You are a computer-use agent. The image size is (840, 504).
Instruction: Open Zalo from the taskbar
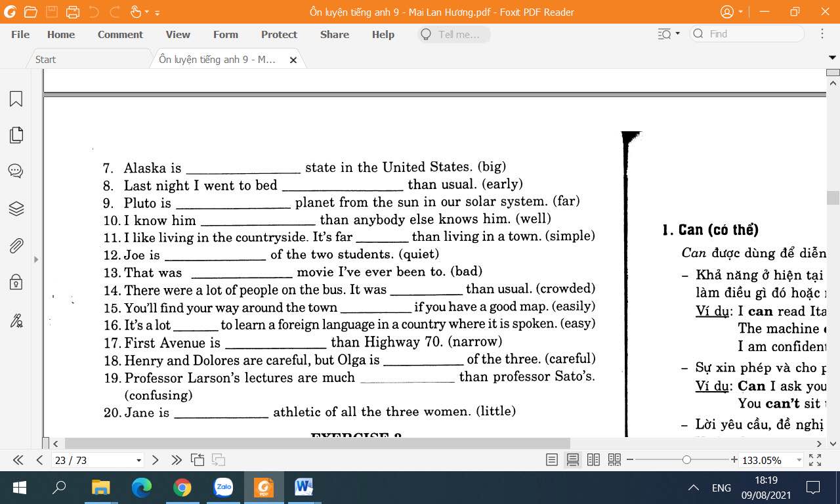coord(224,488)
